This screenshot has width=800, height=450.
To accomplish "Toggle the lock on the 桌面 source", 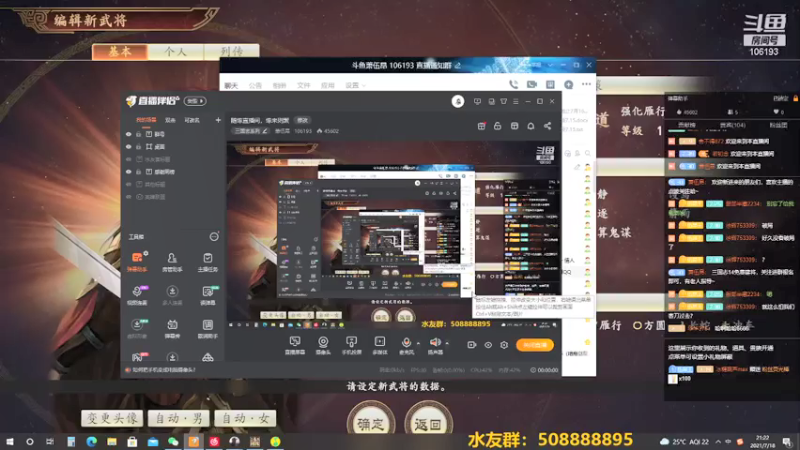I will [138, 147].
